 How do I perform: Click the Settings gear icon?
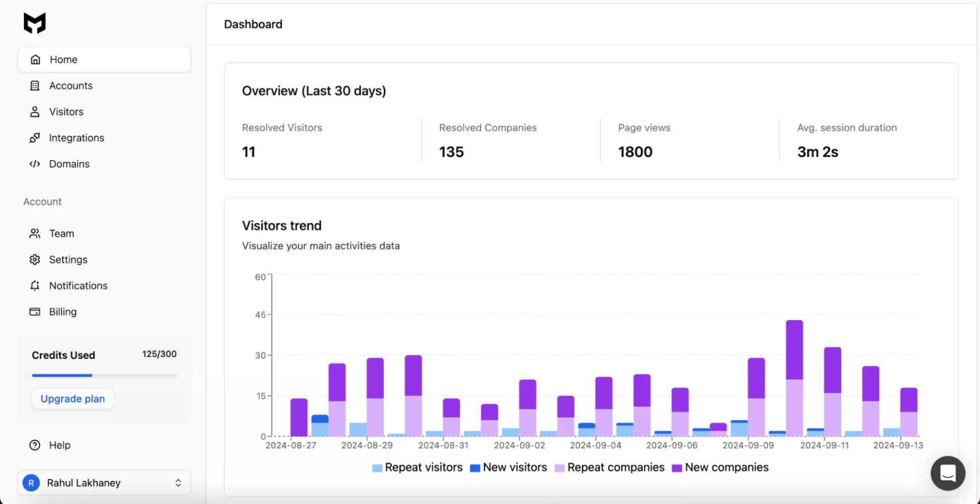tap(35, 260)
